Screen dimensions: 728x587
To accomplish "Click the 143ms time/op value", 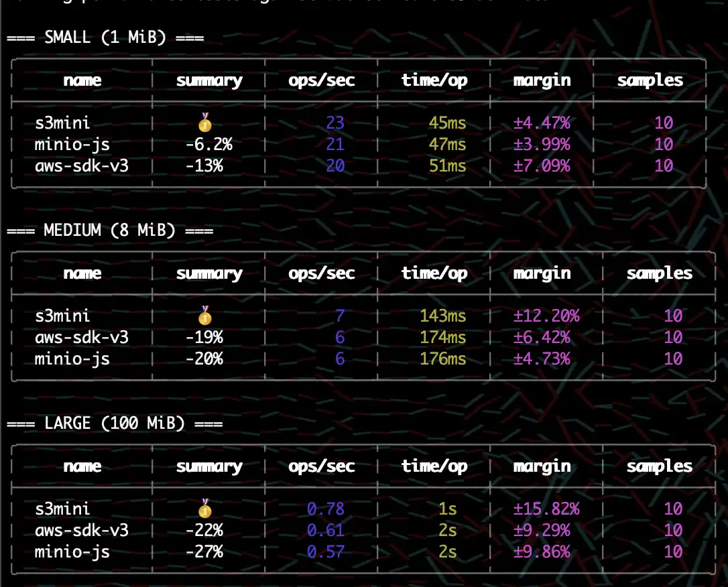I will point(442,316).
